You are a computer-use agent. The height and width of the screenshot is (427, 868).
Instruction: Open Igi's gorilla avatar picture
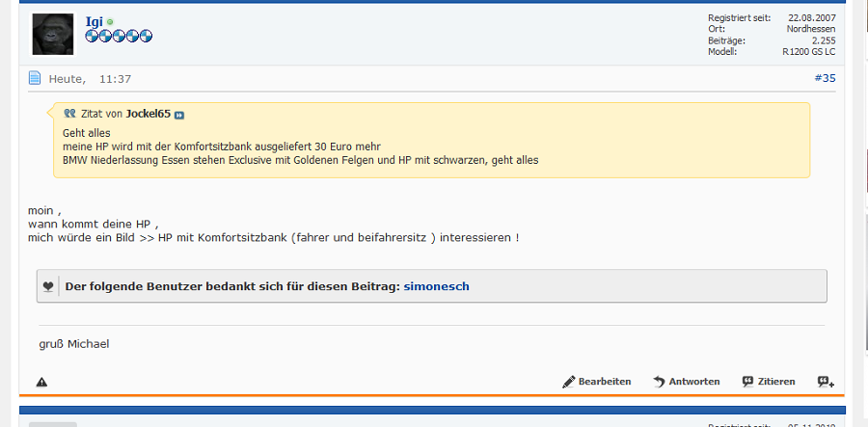point(53,35)
